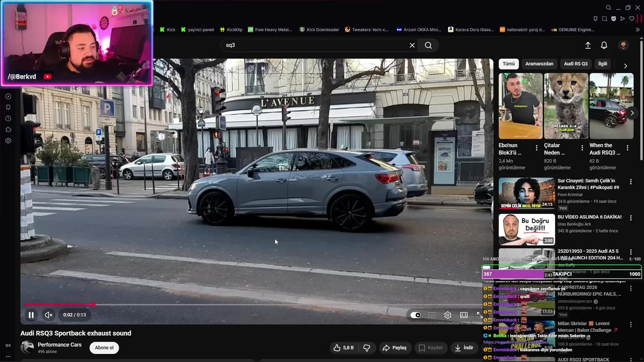Click the red video progress bar
644x362 pixels.
[59, 305]
